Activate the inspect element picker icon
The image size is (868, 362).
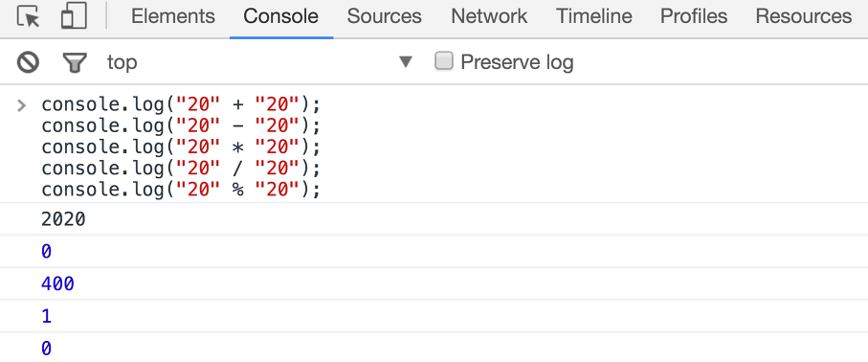(x=28, y=16)
